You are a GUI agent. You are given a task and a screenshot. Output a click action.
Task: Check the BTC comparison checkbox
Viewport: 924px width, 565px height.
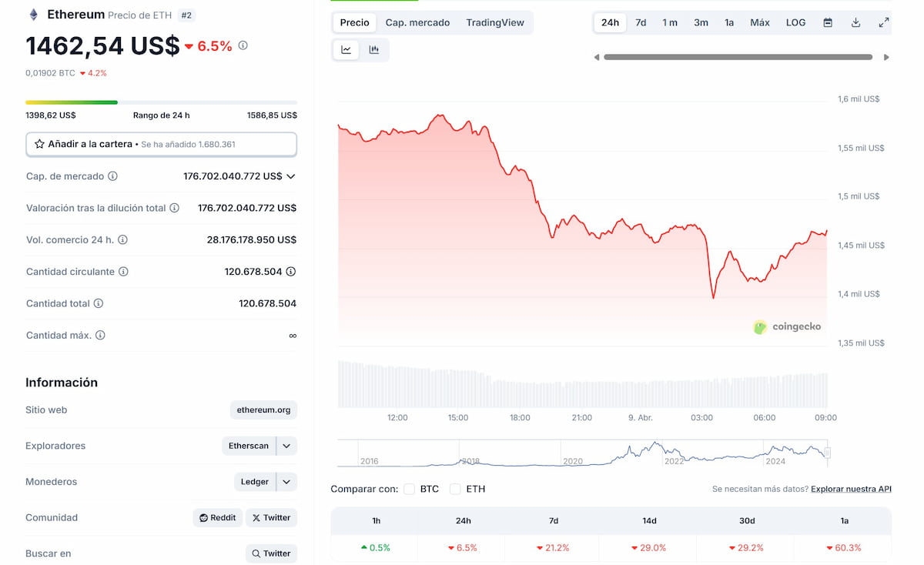[x=409, y=488]
